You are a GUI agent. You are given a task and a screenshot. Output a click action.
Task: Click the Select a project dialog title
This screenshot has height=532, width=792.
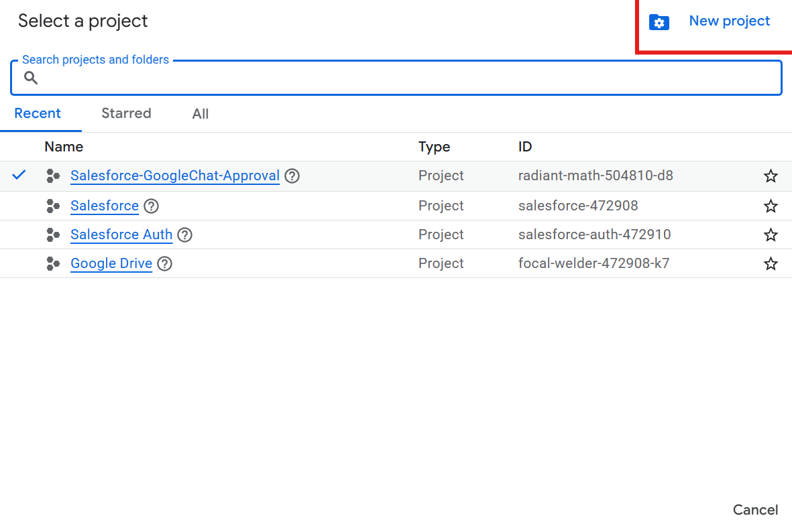(83, 21)
